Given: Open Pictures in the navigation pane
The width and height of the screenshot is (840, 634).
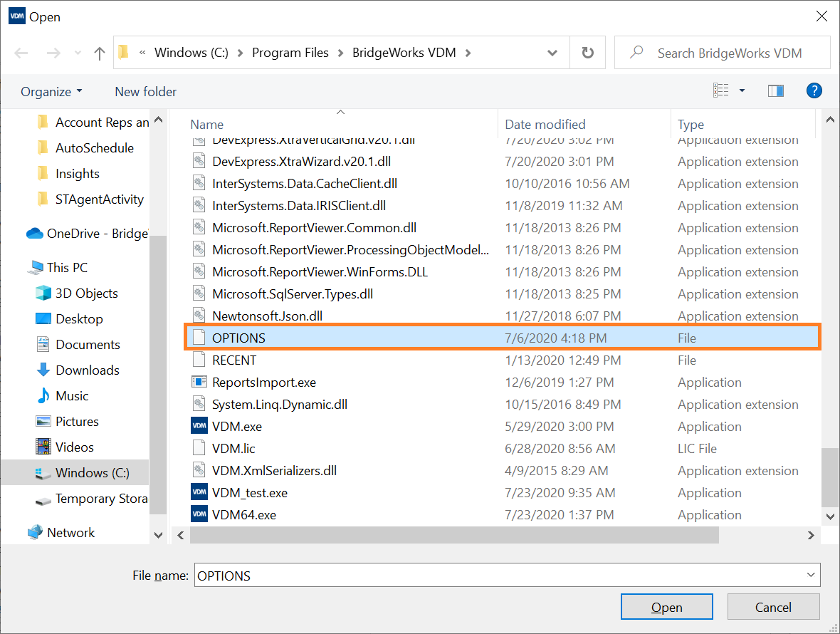Looking at the screenshot, I should 67,422.
